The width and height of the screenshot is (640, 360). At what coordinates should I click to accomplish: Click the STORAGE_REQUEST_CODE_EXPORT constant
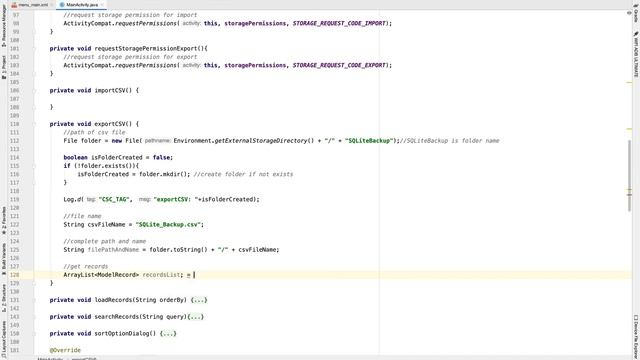tap(339, 65)
